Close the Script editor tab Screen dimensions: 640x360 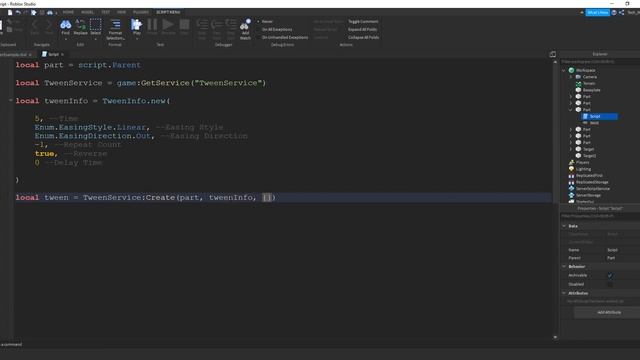pyautogui.click(x=62, y=55)
